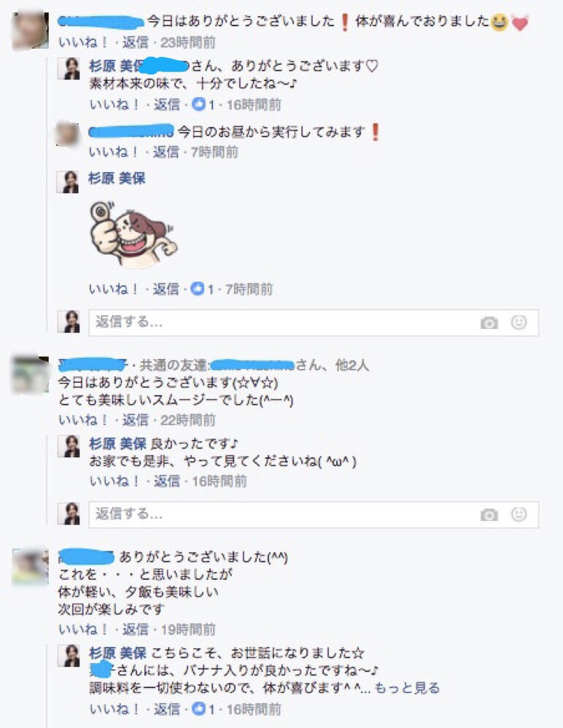Click camera icon in second reply box

pyautogui.click(x=489, y=515)
